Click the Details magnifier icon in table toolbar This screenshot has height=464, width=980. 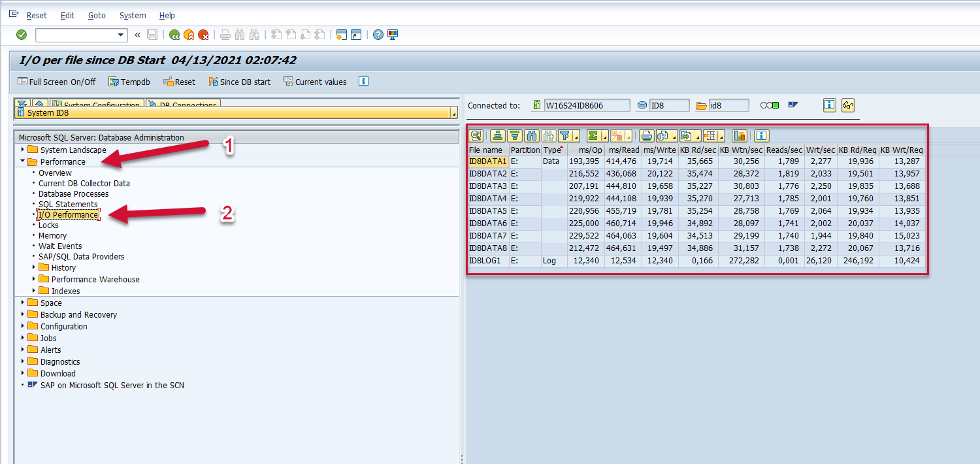point(476,136)
